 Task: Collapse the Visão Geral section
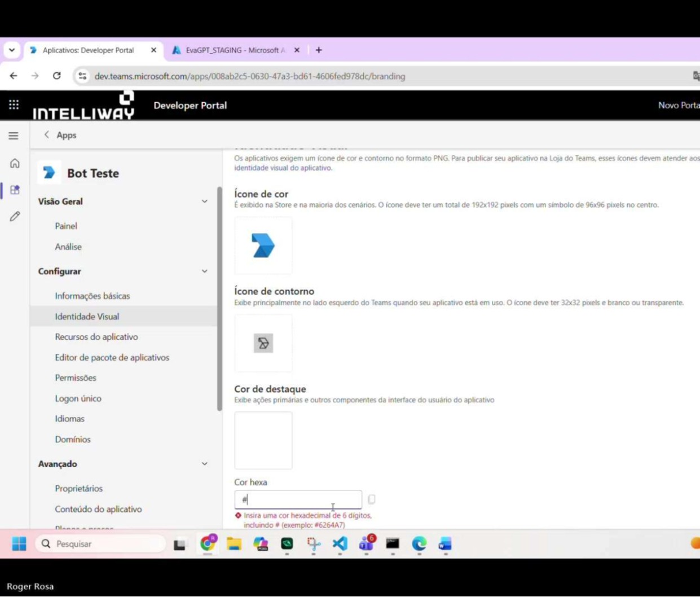tap(204, 201)
